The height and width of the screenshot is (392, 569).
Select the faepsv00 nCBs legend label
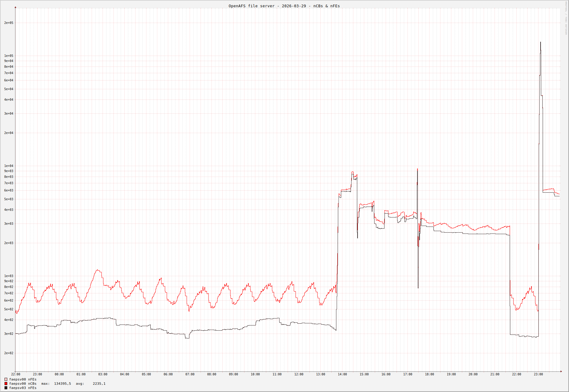[x=23, y=384]
